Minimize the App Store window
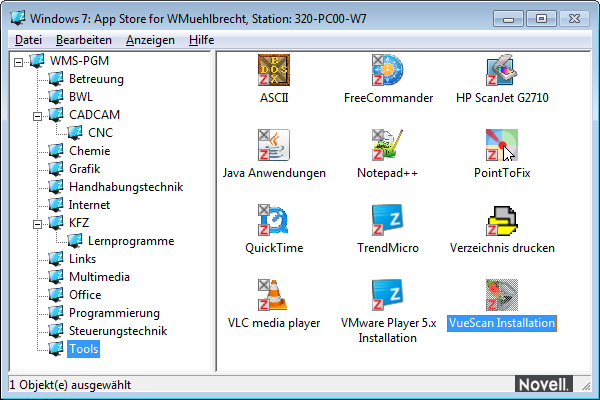600x400 pixels. click(x=508, y=19)
